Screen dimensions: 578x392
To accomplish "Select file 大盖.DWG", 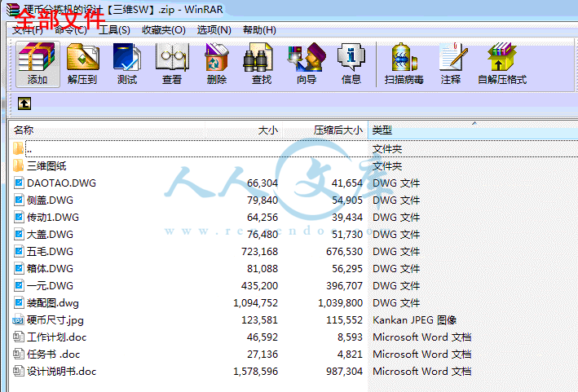I will pos(50,235).
